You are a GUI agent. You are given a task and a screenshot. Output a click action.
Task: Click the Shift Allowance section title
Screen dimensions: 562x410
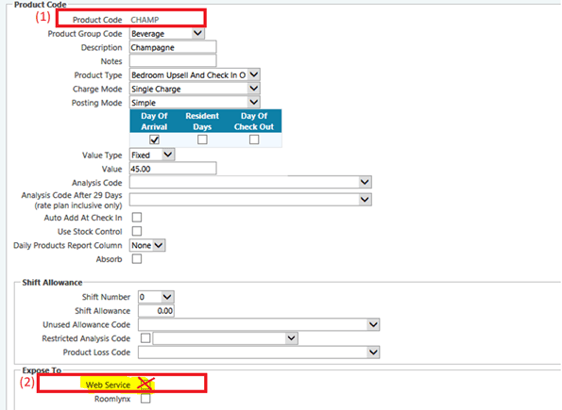(x=52, y=282)
